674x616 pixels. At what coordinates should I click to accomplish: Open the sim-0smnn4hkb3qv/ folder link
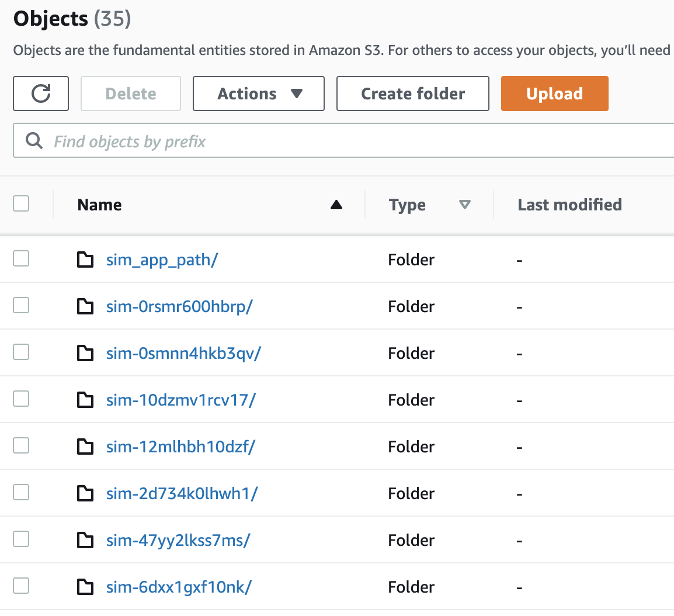coord(183,353)
